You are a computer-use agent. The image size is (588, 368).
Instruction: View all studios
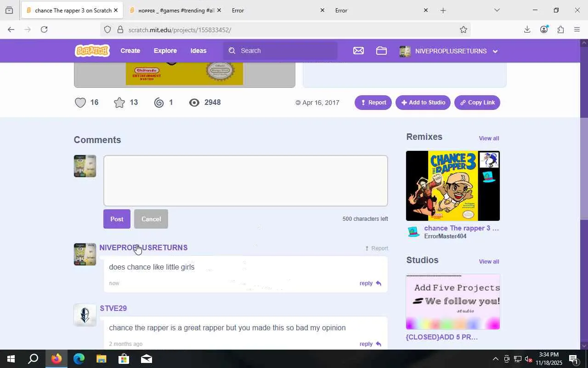[x=489, y=262]
